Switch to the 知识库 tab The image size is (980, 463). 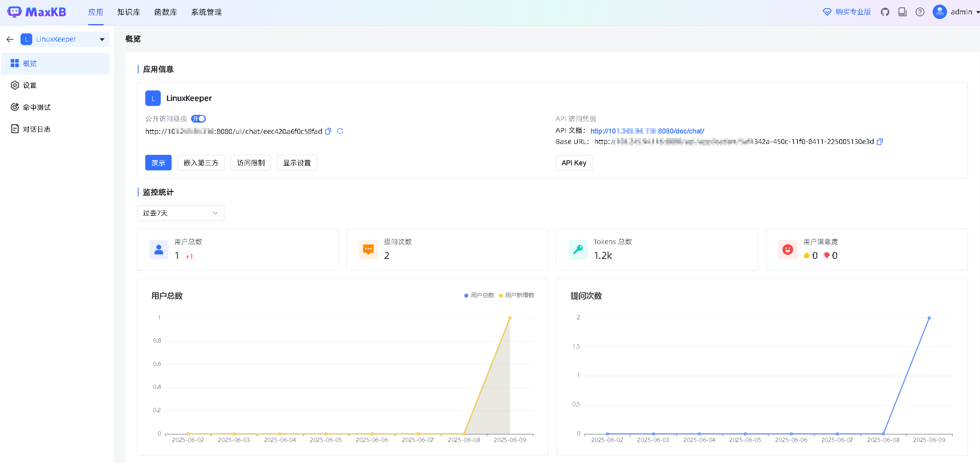click(129, 12)
